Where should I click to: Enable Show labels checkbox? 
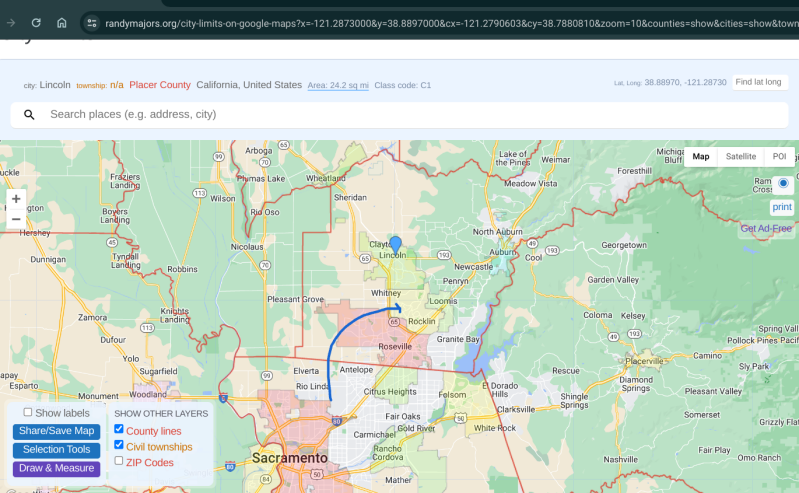tap(28, 412)
